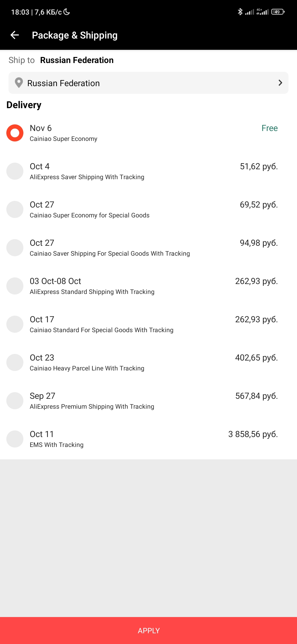Select Cainiao Heavy Parcel Line With Tracking
This screenshot has height=644, width=297.
point(15,362)
